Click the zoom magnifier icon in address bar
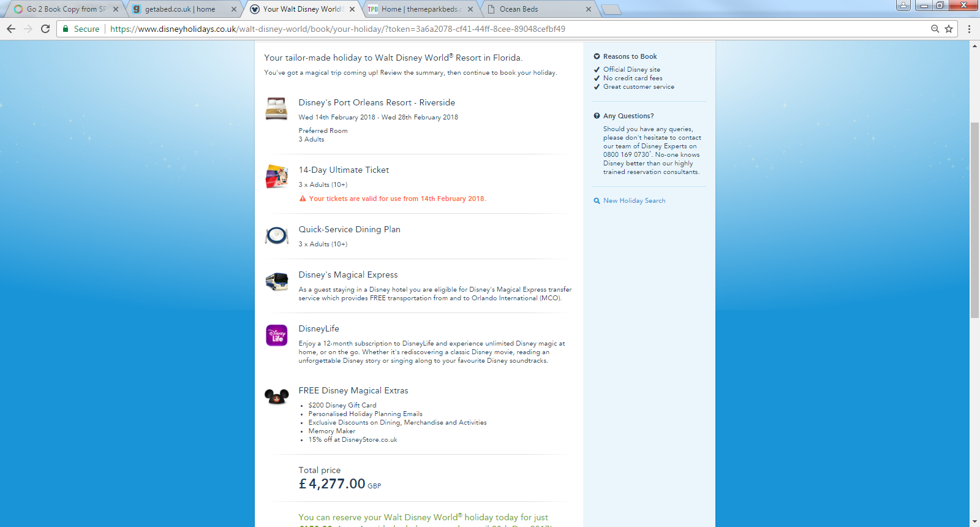The image size is (980, 527). tap(935, 29)
